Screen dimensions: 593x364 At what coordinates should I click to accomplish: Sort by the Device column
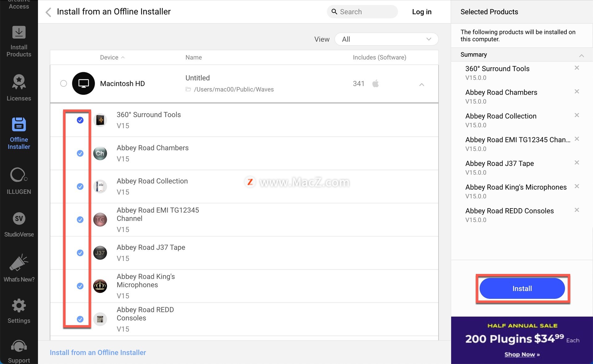[112, 57]
